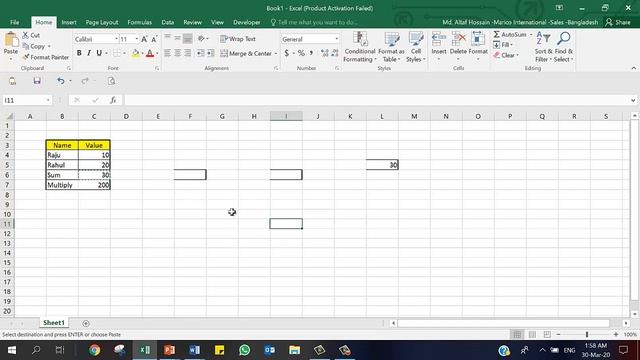Screen dimensions: 640x360
Task: Decrease the decimal places
Action: (x=335, y=53)
